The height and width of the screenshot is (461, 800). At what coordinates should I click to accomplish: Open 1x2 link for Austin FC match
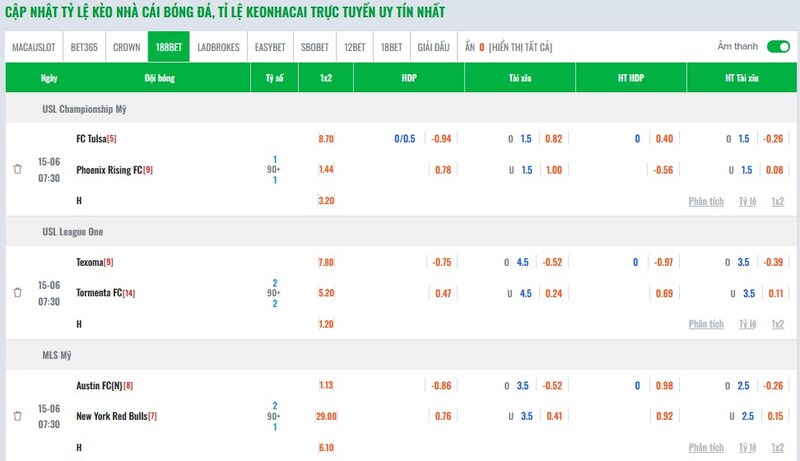pyautogui.click(x=778, y=447)
